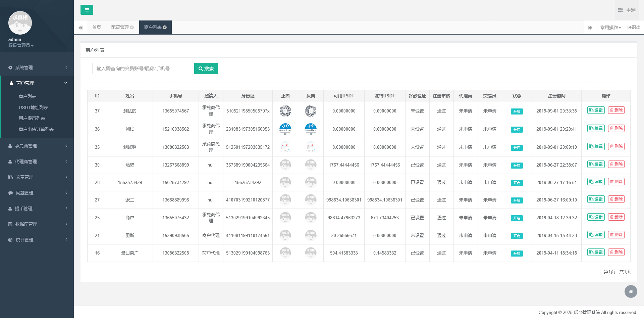This screenshot has height=318, width=644.
Task: Toggle the 开启 status for 张三 row
Action: click(517, 200)
